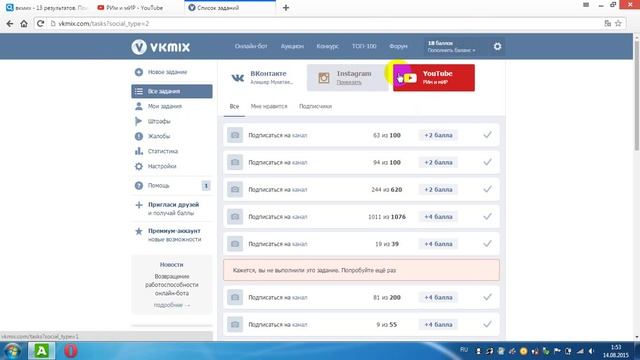Viewport: 640px width, 360px height.
Task: Click the VKMIX logo
Action: [x=160, y=47]
